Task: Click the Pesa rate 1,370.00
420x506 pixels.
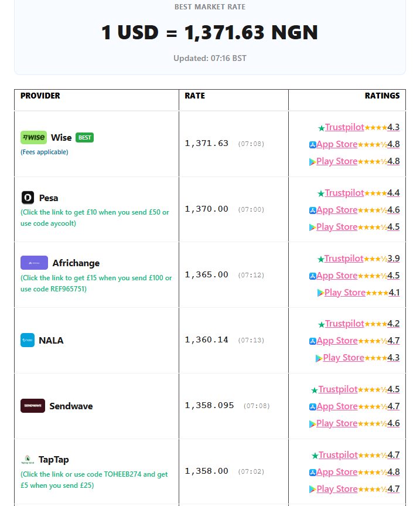Action: (207, 209)
